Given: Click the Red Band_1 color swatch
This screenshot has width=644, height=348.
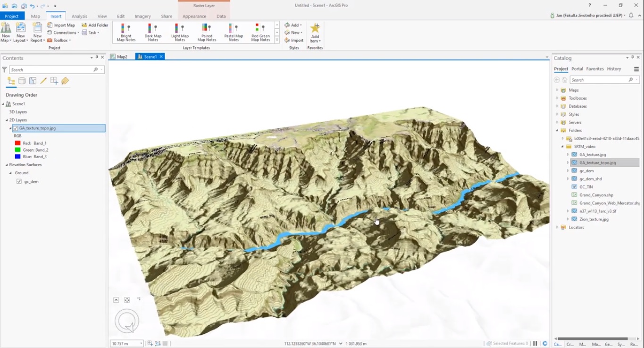Looking at the screenshot, I should click(17, 143).
